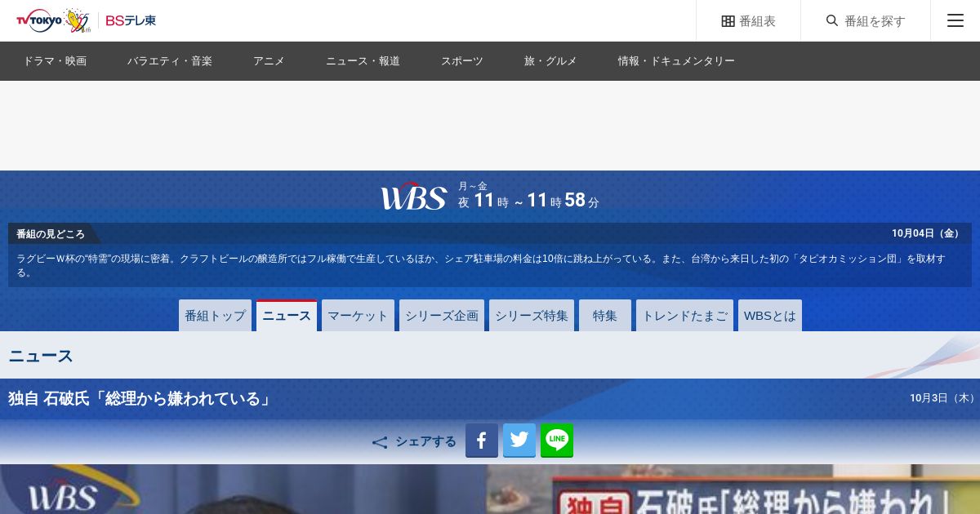Viewport: 980px width, 514px height.
Task: Click the 番組の見どころ heading
Action: [x=51, y=234]
